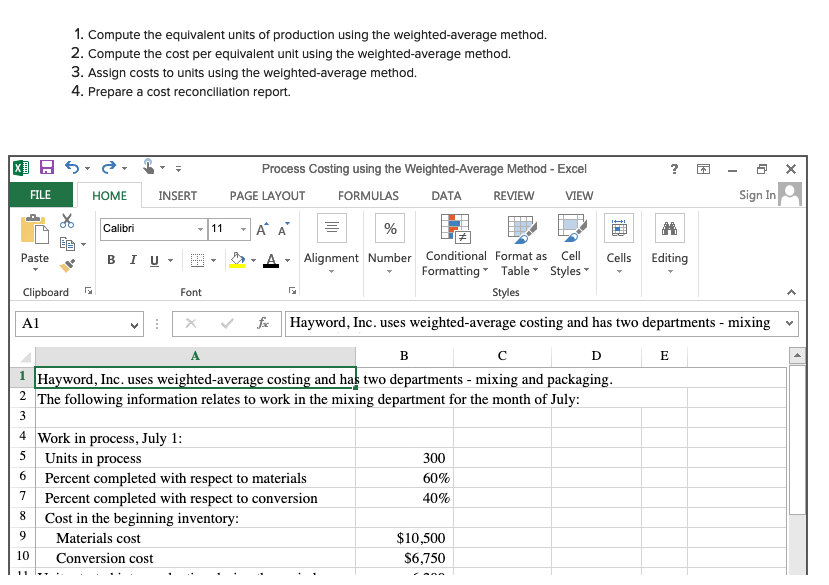This screenshot has height=585, width=829.
Task: Open Ribbon Display Options
Action: coord(703,169)
